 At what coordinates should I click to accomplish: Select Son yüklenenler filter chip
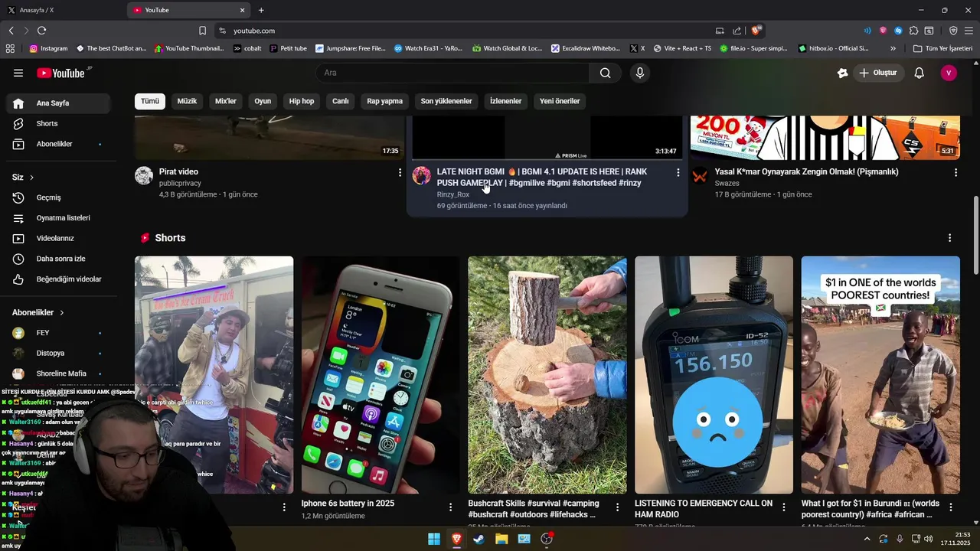pyautogui.click(x=446, y=101)
